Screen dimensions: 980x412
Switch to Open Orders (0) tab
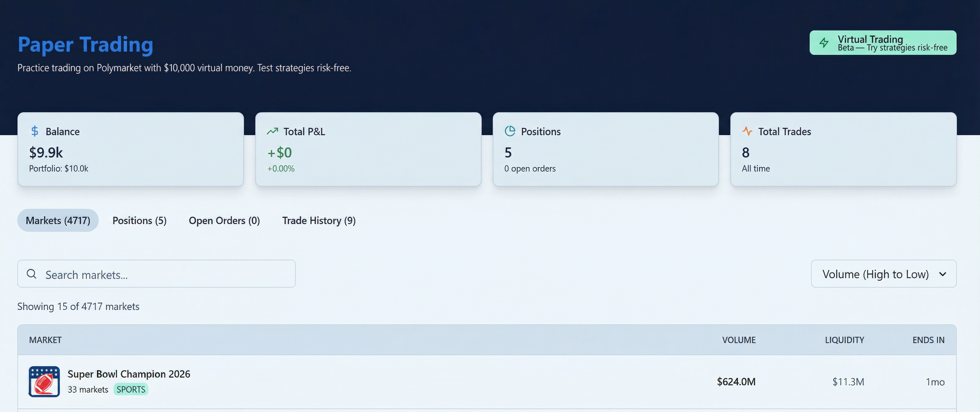224,220
